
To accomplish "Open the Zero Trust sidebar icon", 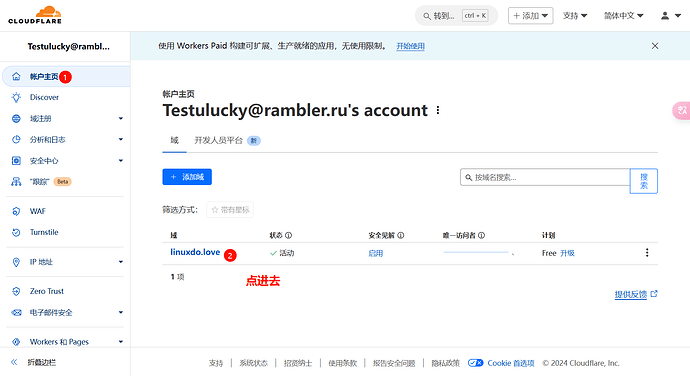I will tap(16, 291).
